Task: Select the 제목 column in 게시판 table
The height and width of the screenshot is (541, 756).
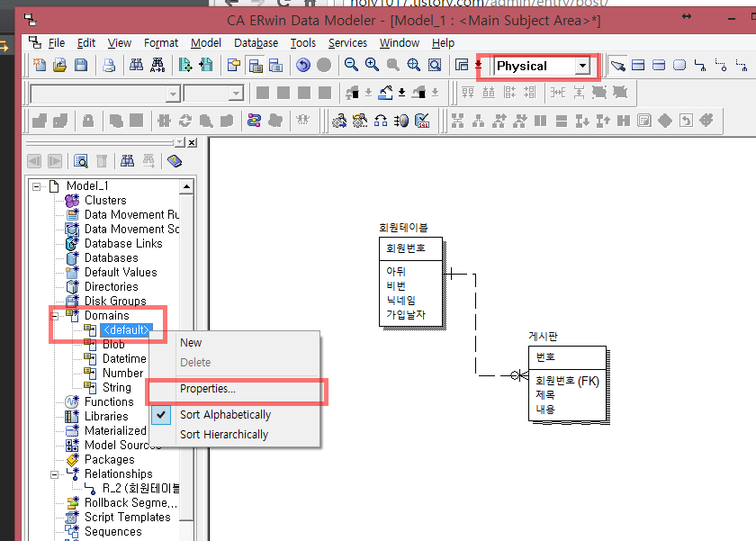Action: 544,395
